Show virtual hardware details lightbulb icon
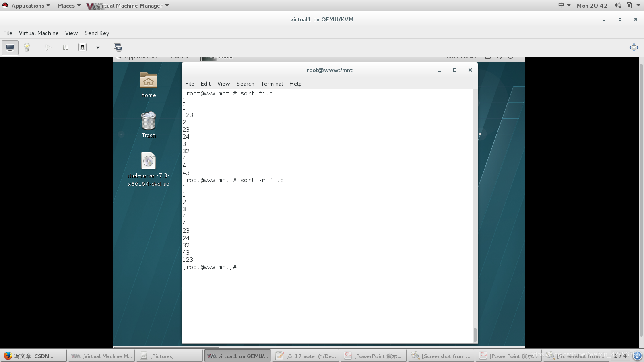Viewport: 644px width, 362px height. [27, 47]
